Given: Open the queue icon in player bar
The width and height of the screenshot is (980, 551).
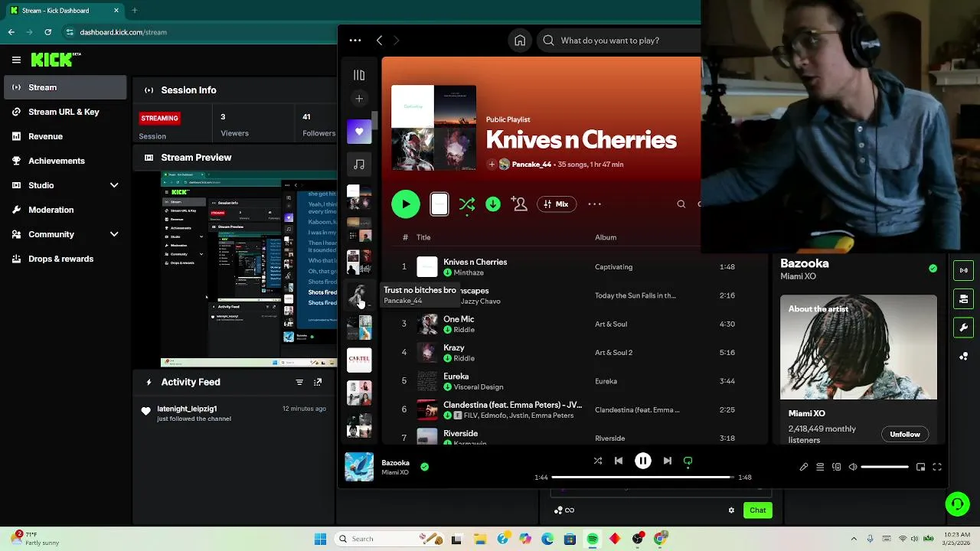Looking at the screenshot, I should pos(820,467).
